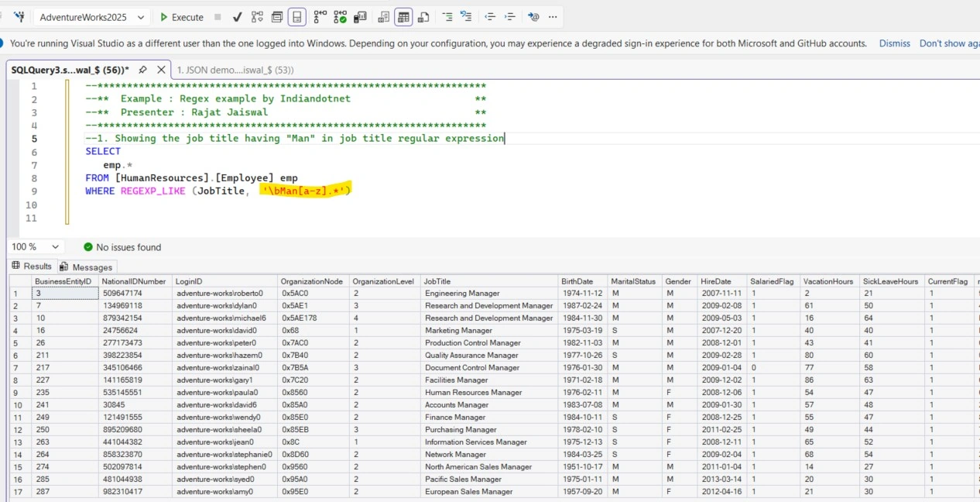Click Specify Values for Template Parameters icon
The image size is (980, 502).
coord(533,17)
